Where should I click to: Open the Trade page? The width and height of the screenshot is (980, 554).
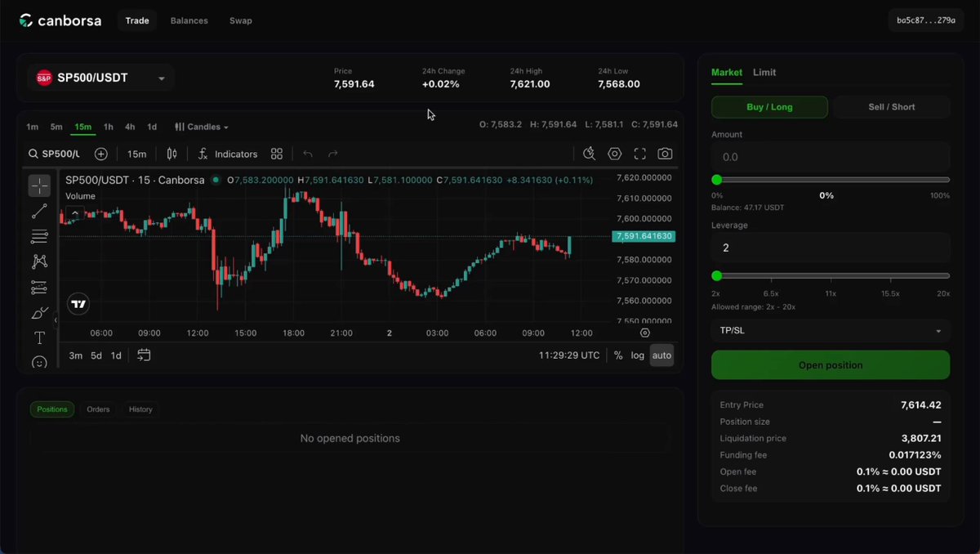[x=137, y=20]
